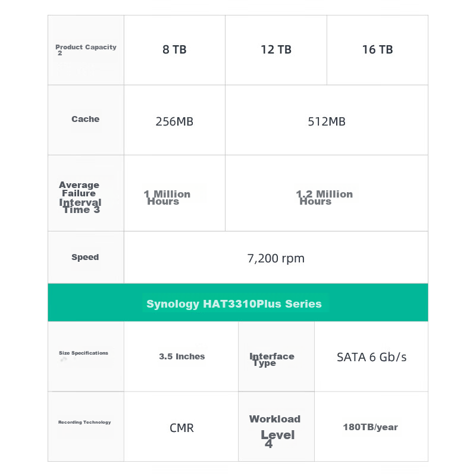
Task: Click the 7,200 rpm value
Action: (275, 258)
